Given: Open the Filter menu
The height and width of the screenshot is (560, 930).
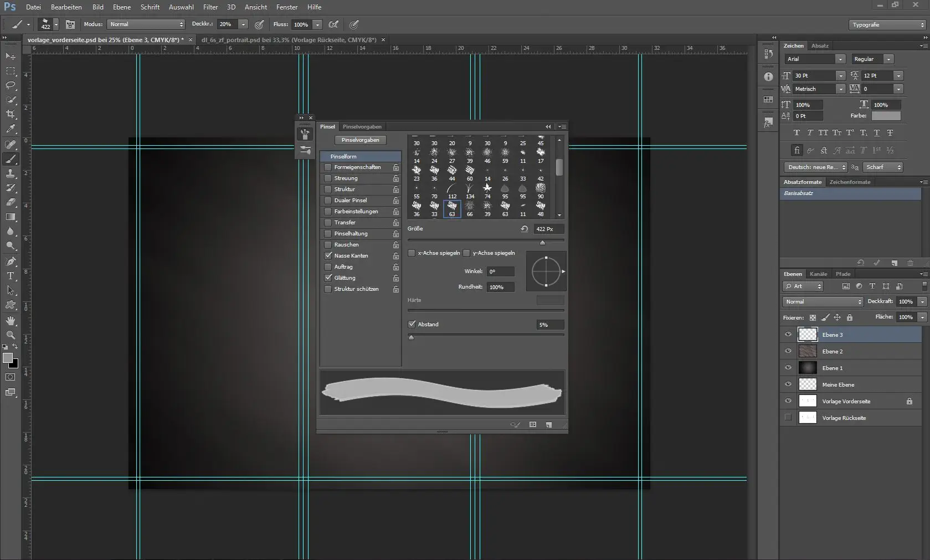Looking at the screenshot, I should click(x=210, y=7).
